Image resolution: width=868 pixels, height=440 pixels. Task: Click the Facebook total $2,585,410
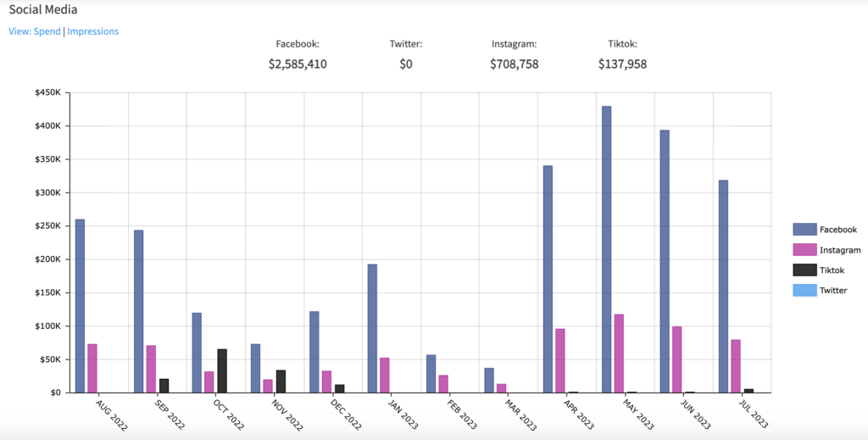tap(298, 64)
